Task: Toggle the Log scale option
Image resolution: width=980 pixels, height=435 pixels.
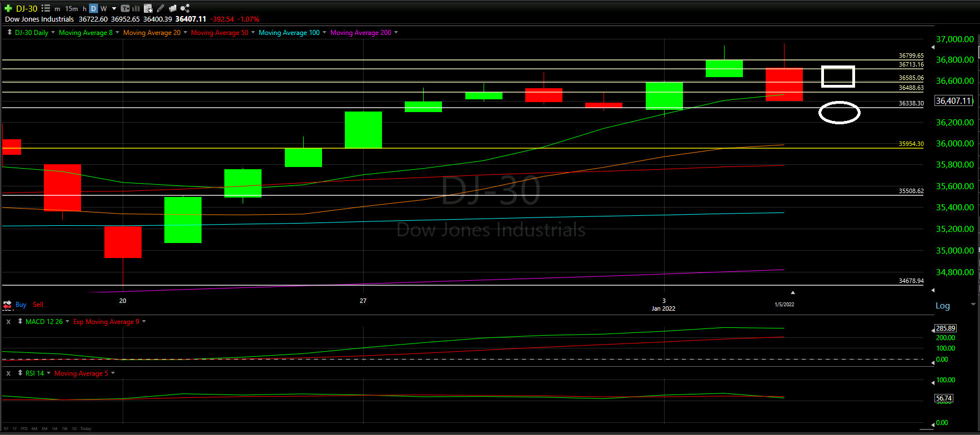Action: click(x=943, y=306)
